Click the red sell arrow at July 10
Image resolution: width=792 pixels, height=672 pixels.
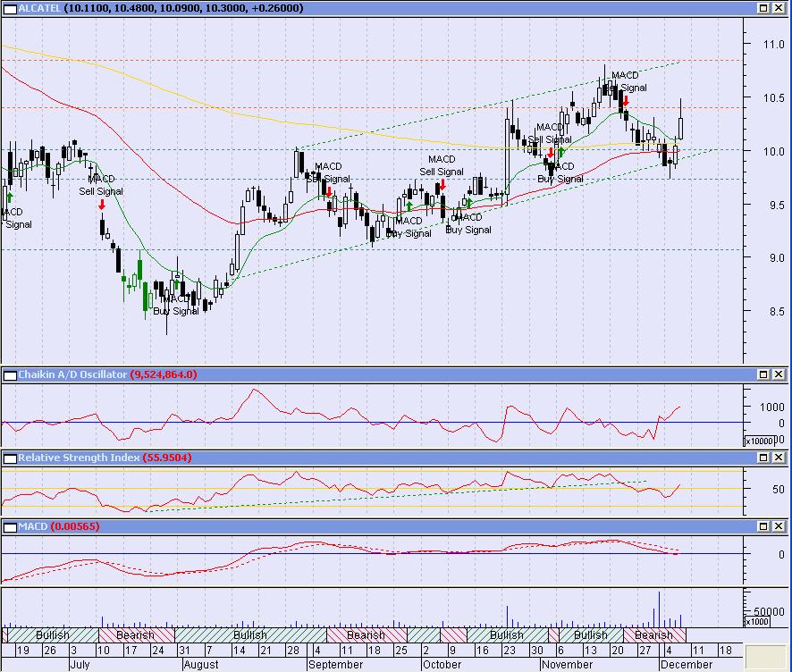click(102, 205)
